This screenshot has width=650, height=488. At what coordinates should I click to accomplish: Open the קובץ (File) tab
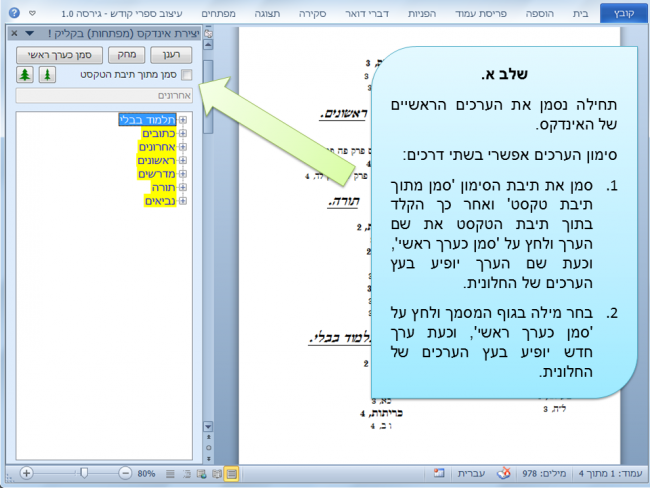tap(623, 13)
